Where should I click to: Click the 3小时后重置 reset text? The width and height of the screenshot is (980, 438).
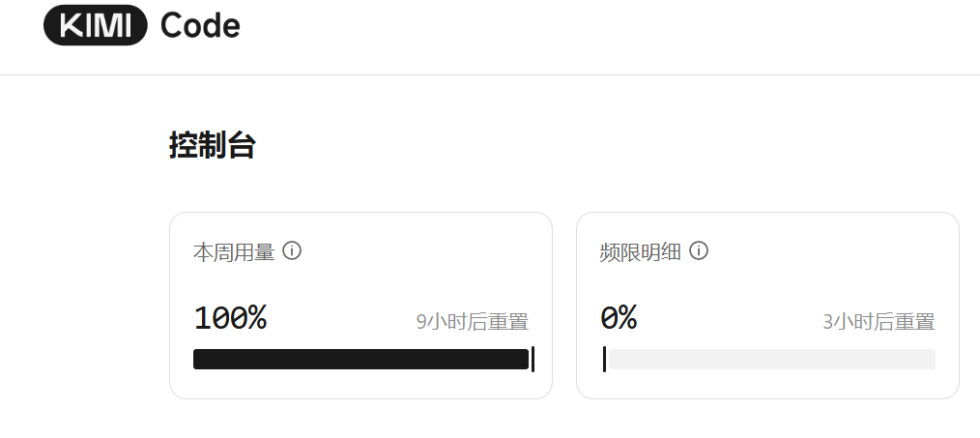click(879, 322)
